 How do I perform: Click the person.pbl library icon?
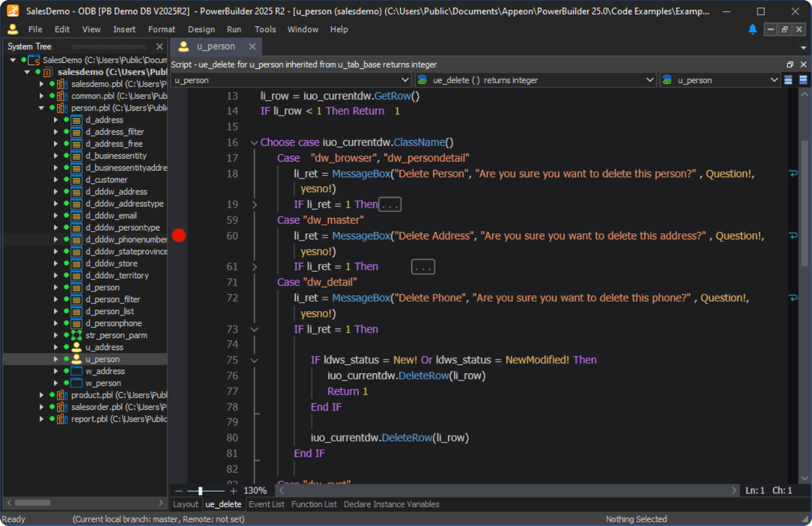[x=62, y=108]
